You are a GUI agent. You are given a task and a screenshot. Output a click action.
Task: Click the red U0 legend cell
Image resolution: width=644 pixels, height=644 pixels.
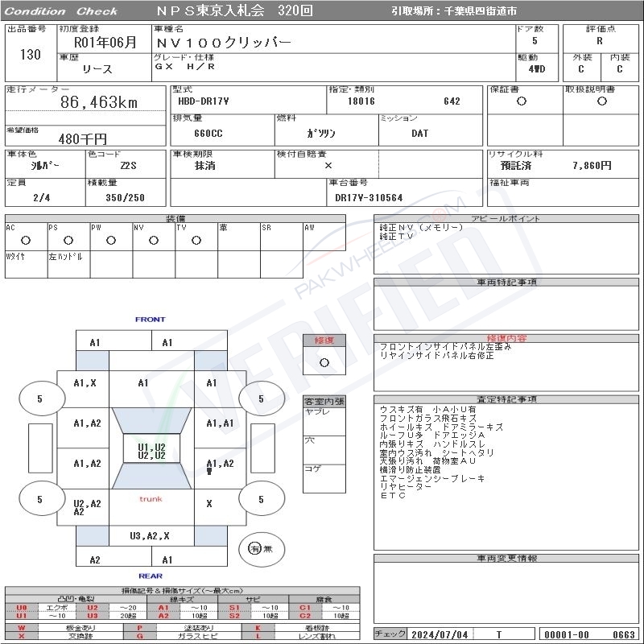22,608
